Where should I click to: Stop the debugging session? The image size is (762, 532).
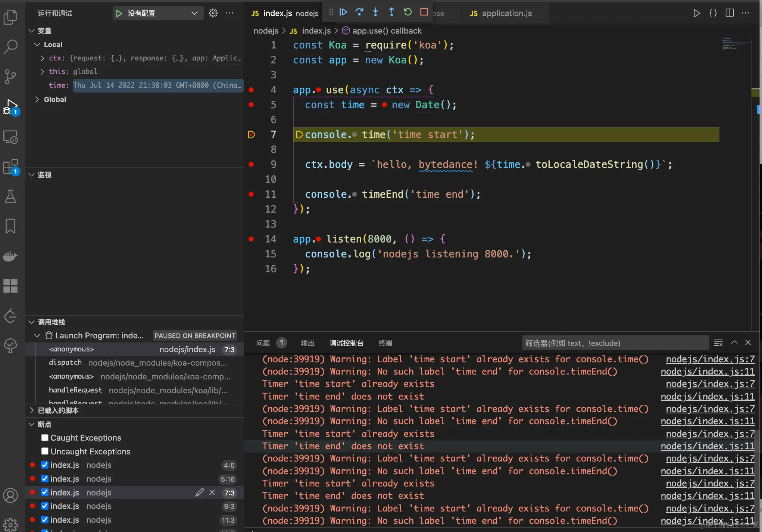point(424,12)
